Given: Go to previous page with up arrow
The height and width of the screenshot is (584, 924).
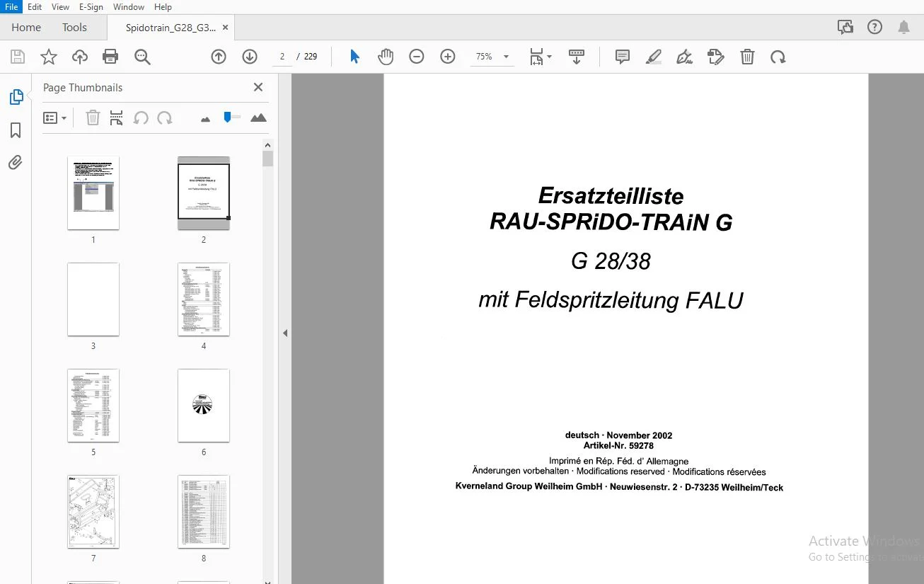Looking at the screenshot, I should coord(219,57).
